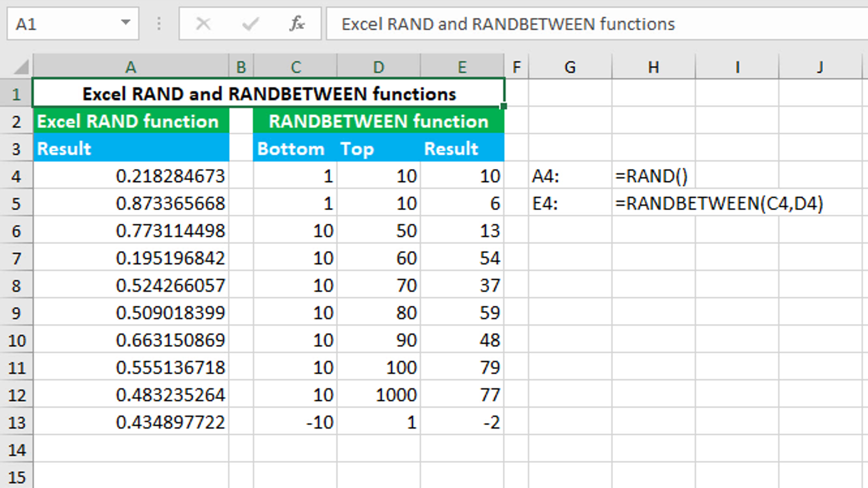868x488 pixels.
Task: Select row 1 header
Action: pos(16,94)
